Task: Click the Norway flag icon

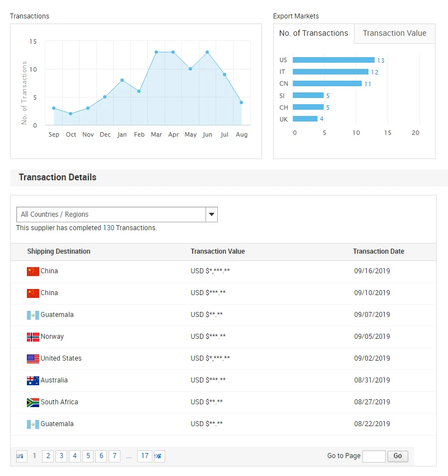Action: pos(32,337)
